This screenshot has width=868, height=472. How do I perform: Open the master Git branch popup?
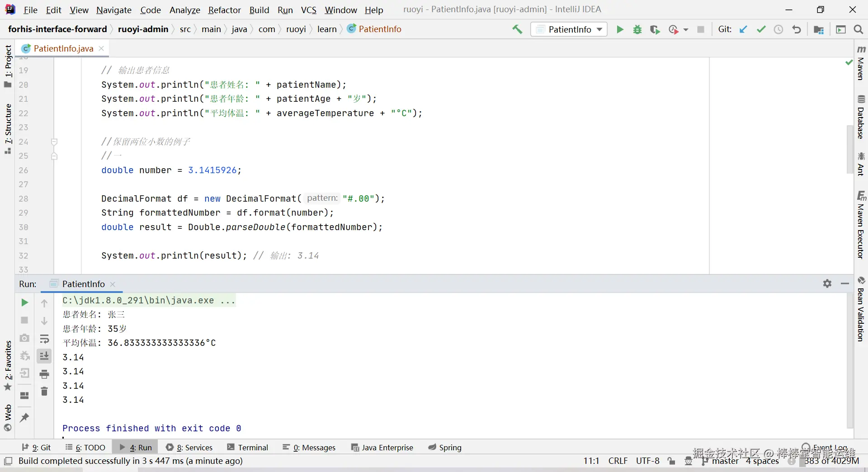tap(720, 461)
